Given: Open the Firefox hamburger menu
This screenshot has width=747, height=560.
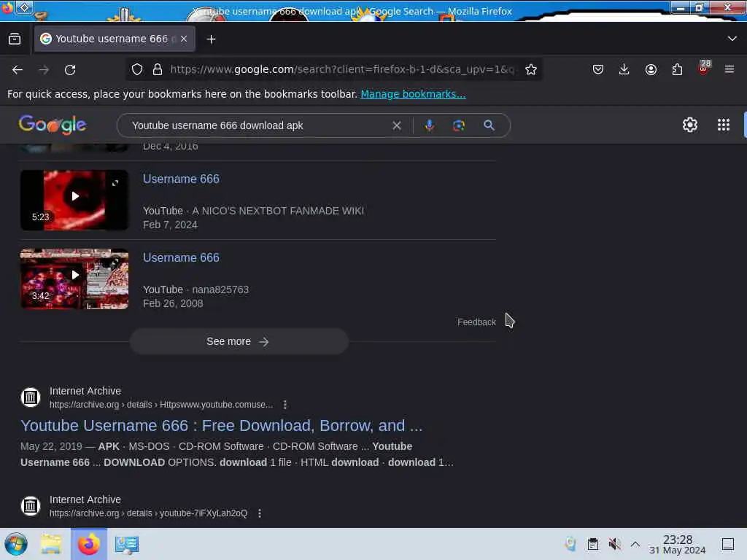Looking at the screenshot, I should [x=729, y=69].
